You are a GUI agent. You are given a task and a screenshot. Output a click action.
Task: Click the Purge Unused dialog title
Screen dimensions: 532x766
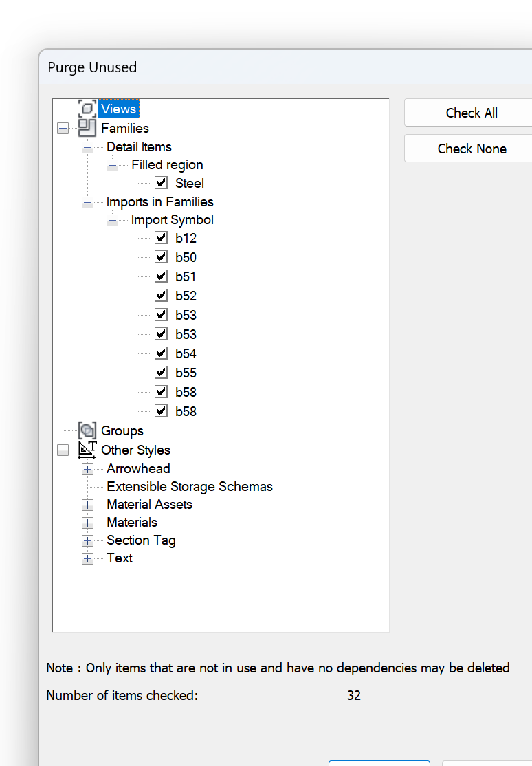(x=92, y=67)
